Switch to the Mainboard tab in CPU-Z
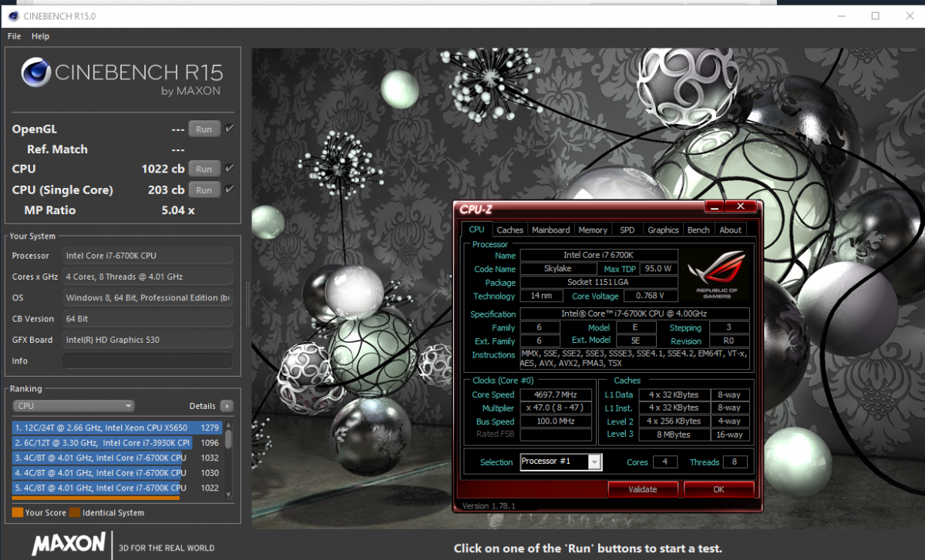This screenshot has width=925, height=560. pyautogui.click(x=551, y=230)
